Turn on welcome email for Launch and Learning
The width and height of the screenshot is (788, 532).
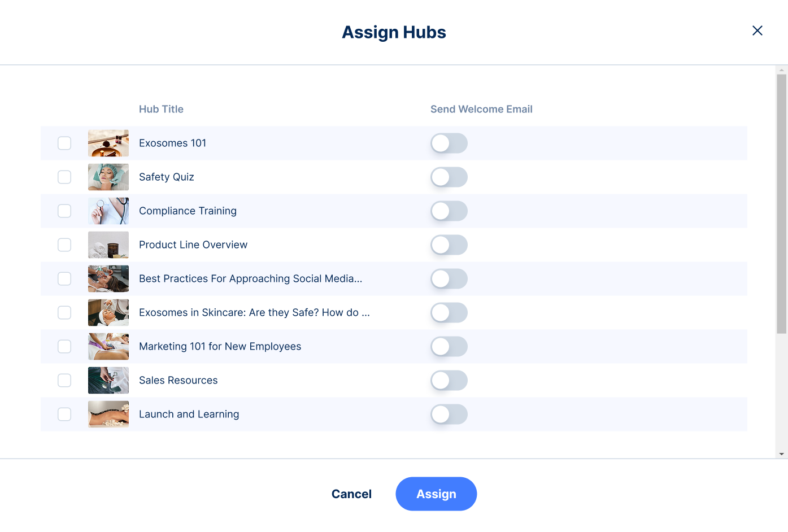tap(449, 414)
